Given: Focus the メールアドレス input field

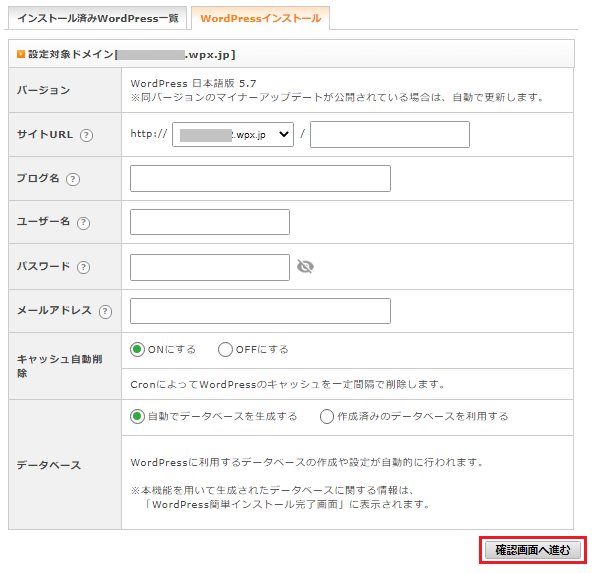Looking at the screenshot, I should [261, 311].
